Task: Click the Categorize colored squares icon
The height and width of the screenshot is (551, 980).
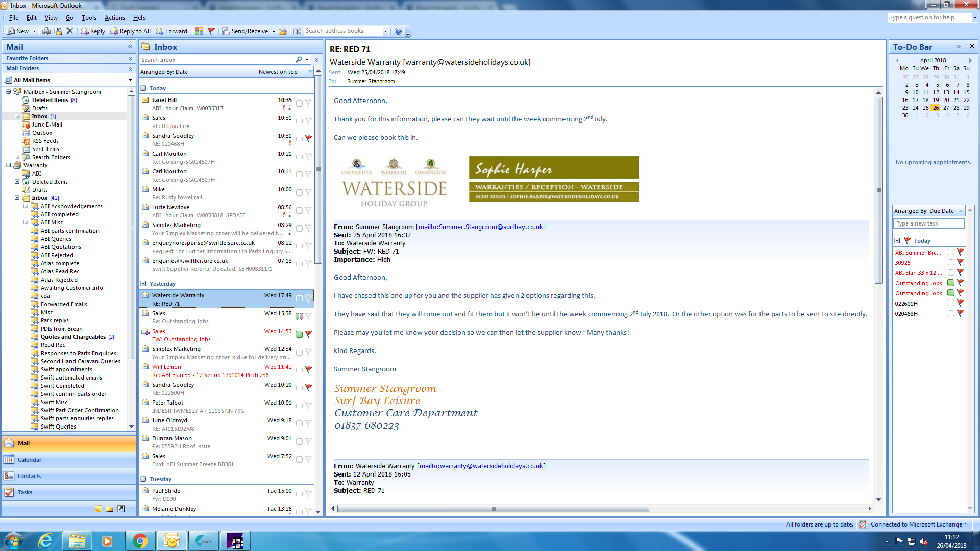Action: (x=199, y=31)
